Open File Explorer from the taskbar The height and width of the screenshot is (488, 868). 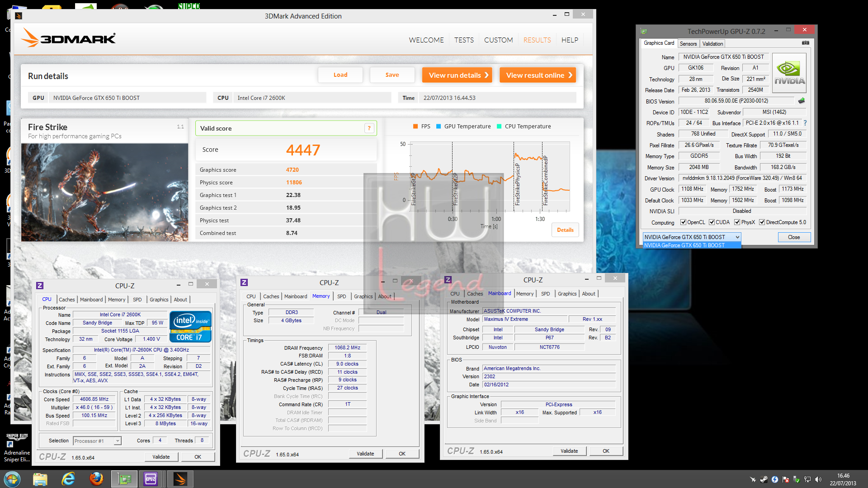(x=40, y=479)
